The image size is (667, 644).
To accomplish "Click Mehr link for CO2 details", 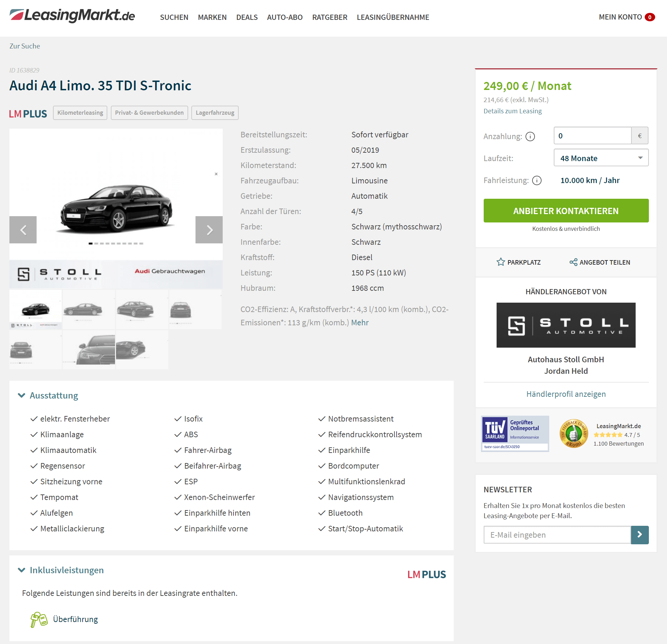I will click(x=360, y=323).
